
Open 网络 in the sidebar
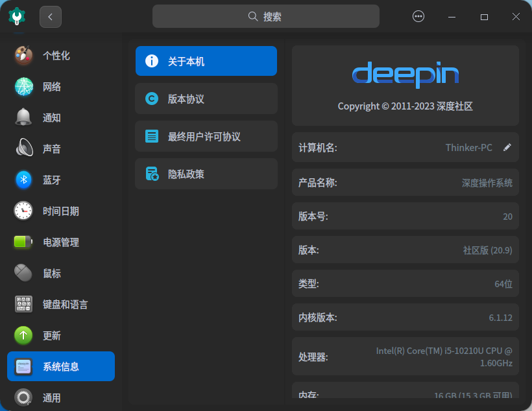point(61,86)
